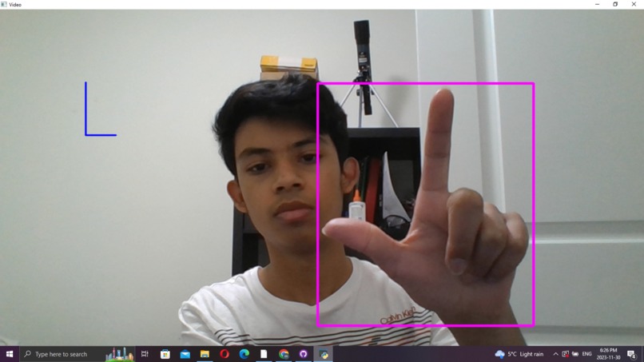The image size is (644, 362).
Task: Launch Microsoft Edge from the taskbar
Action: [244, 354]
